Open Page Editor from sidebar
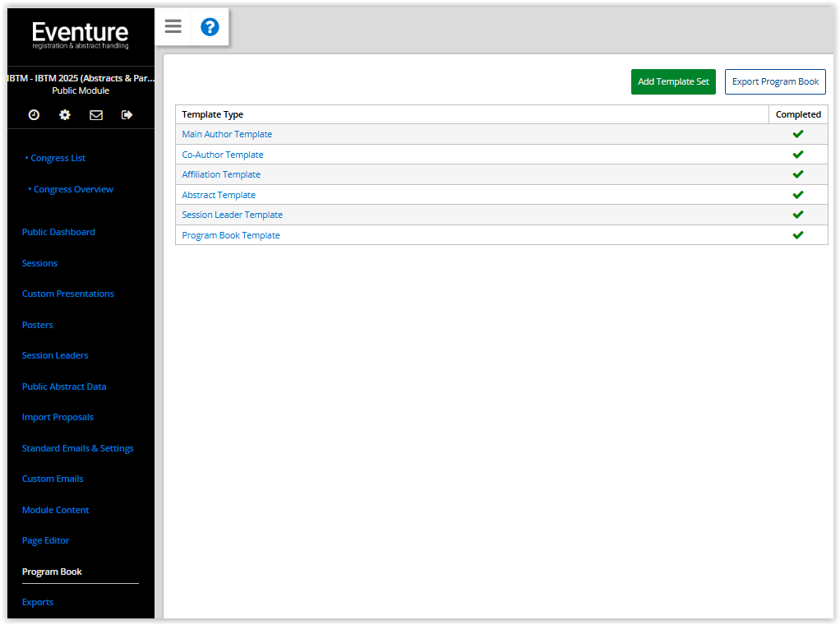Screen dimensions: 840x625 tap(45, 540)
